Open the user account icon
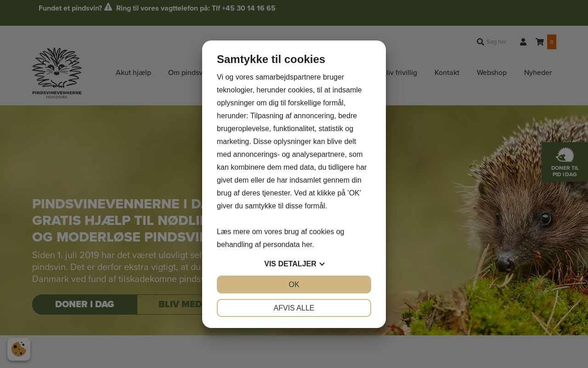588x368 pixels. pyautogui.click(x=523, y=42)
